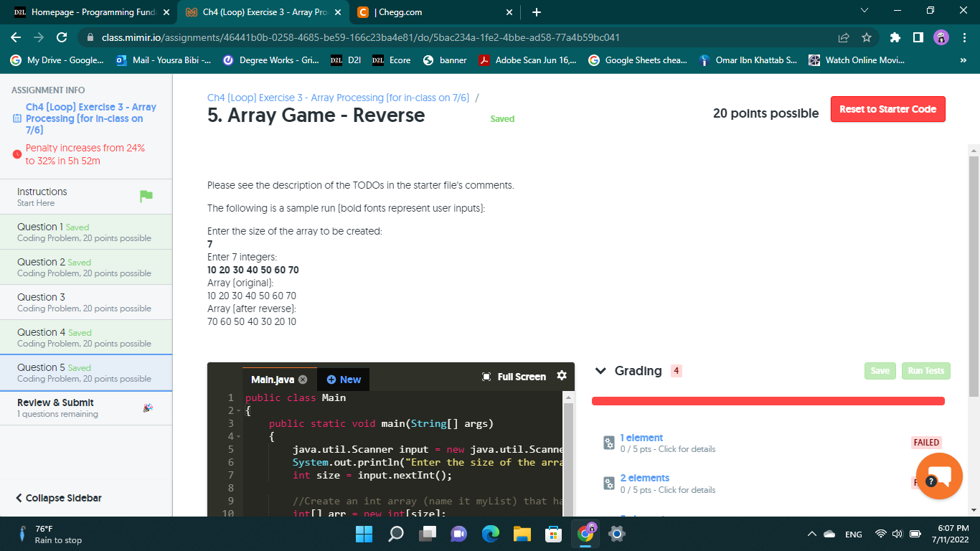Open Settings gear in taskbar
The width and height of the screenshot is (980, 551).
[x=616, y=534]
